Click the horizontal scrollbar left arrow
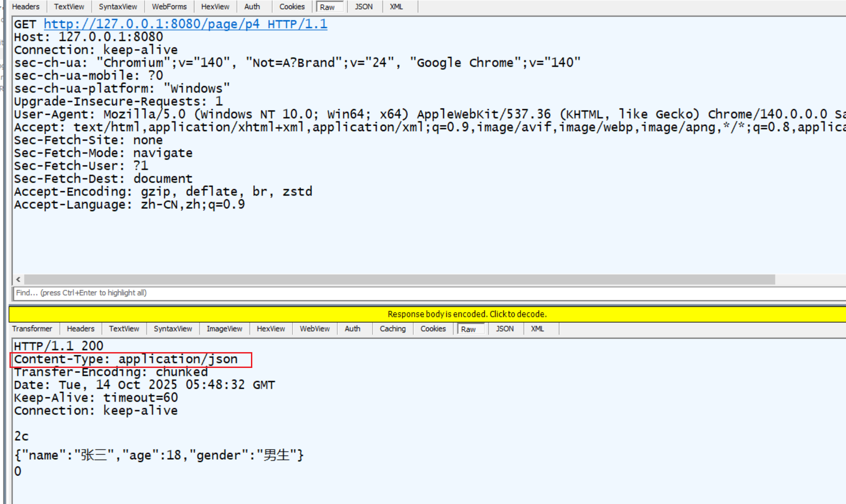Viewport: 846px width, 504px height. 19,279
